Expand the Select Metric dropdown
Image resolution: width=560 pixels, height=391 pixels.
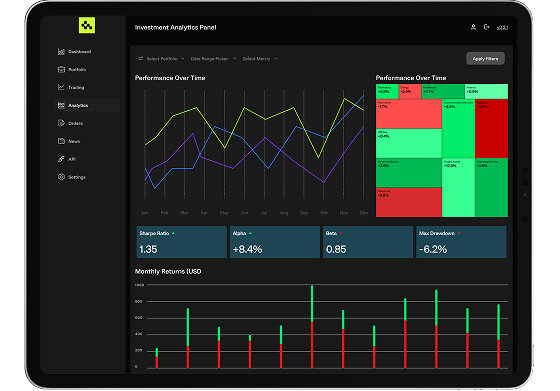(x=260, y=59)
